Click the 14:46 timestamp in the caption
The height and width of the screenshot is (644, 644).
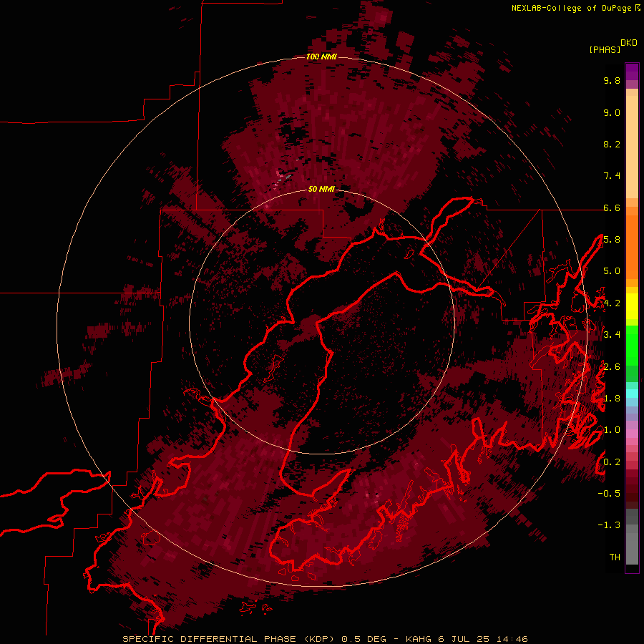coord(512,639)
